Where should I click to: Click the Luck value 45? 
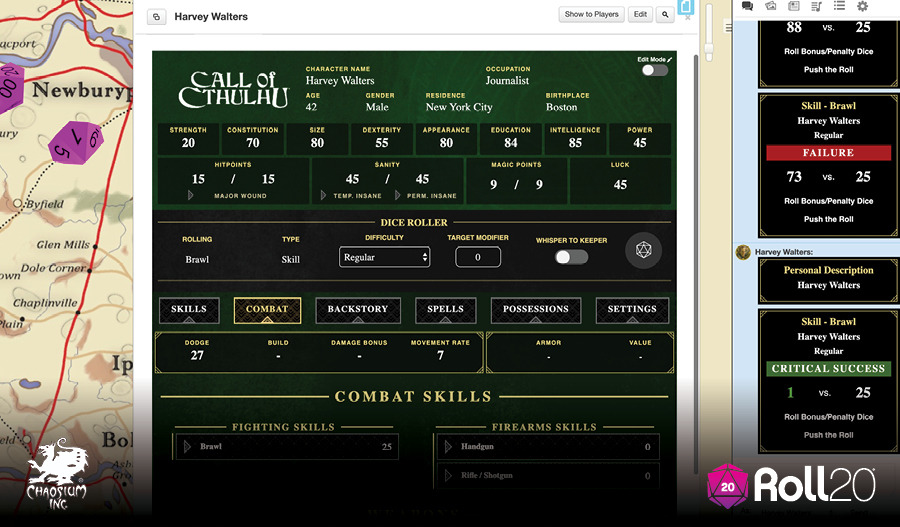coord(620,185)
